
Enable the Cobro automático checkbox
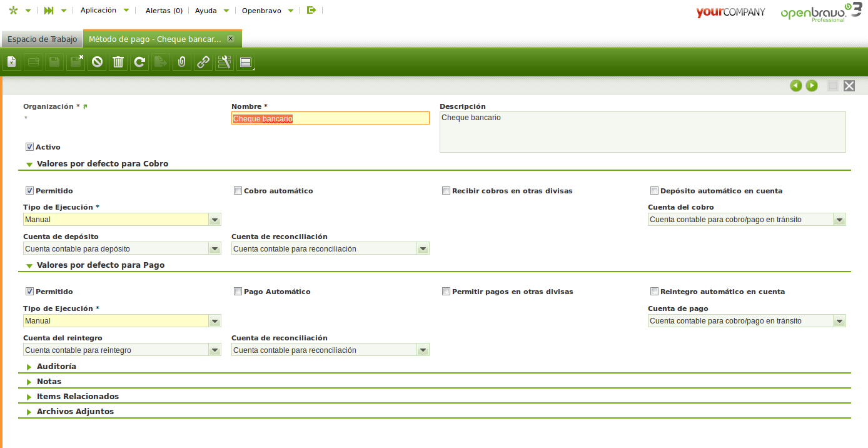(238, 191)
